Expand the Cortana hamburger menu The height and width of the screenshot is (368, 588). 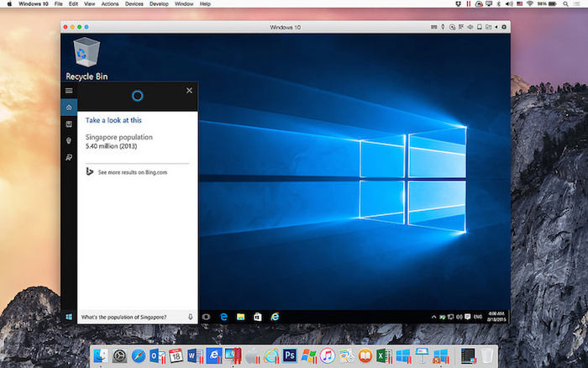tap(69, 90)
